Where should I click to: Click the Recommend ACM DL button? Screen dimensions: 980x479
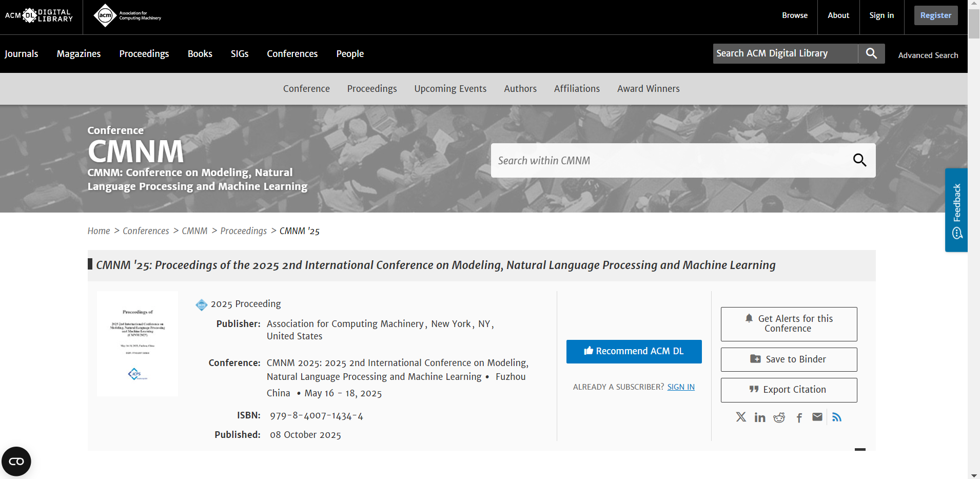pyautogui.click(x=634, y=351)
